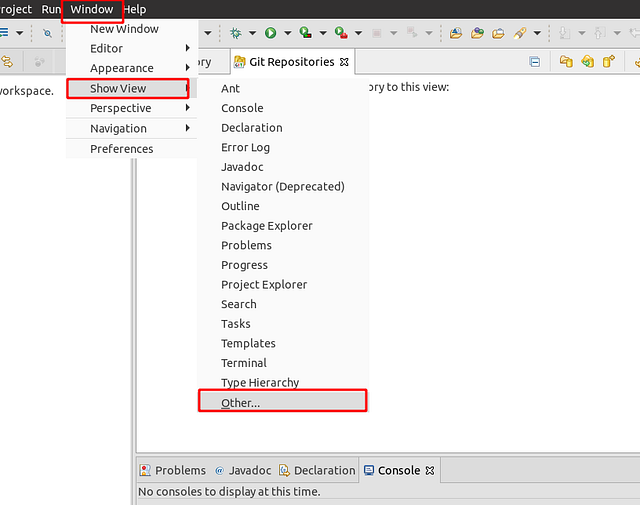Click the greyed-out icon beside Link with Editor
The width and height of the screenshot is (640, 505).
(x=39, y=62)
